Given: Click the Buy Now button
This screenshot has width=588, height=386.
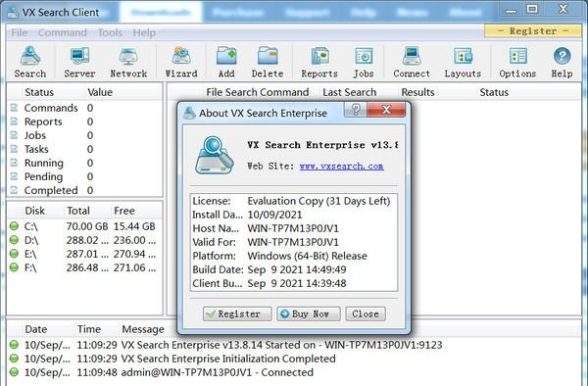Looking at the screenshot, I should pos(309,314).
